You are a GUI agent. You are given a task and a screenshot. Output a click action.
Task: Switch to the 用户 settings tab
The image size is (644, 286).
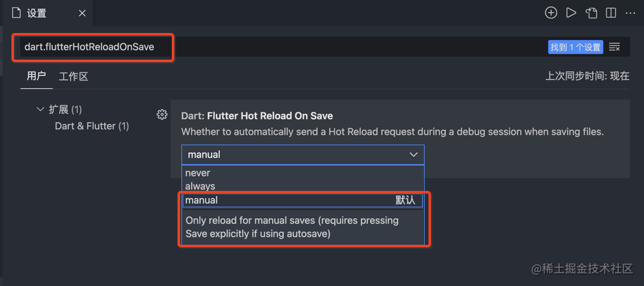pos(36,76)
